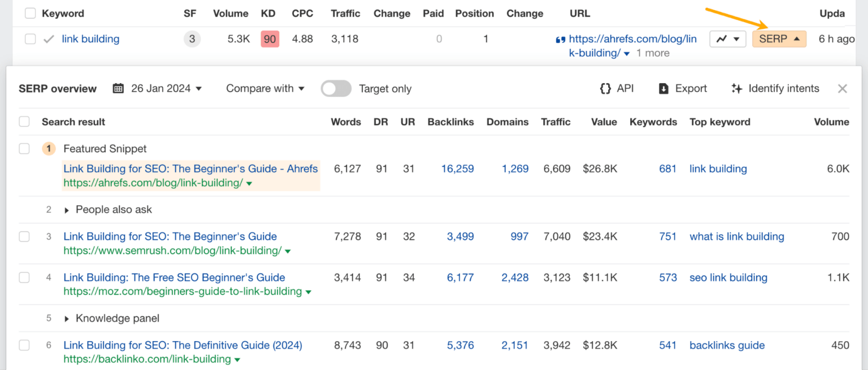Click the calendar icon beside the SERP date
The width and height of the screenshot is (868, 370).
click(118, 88)
